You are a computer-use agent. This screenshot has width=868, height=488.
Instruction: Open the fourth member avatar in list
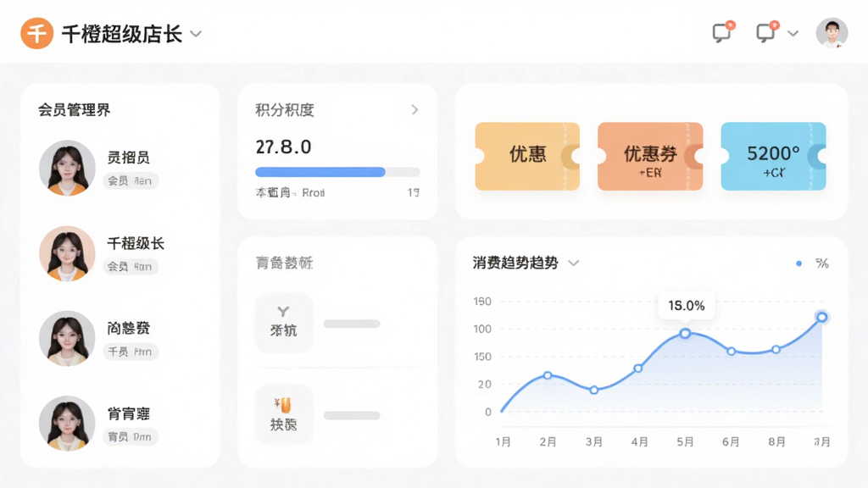point(67,424)
